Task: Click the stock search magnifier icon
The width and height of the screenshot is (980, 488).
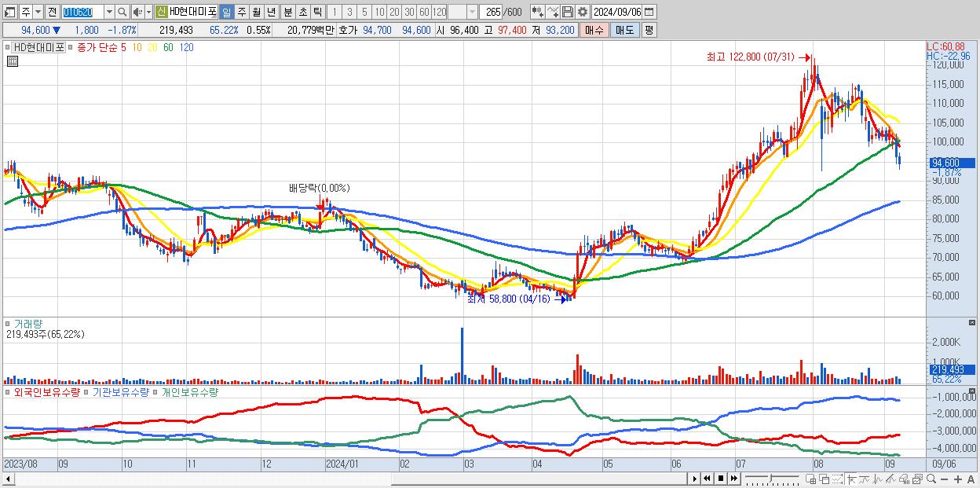Action: click(122, 12)
